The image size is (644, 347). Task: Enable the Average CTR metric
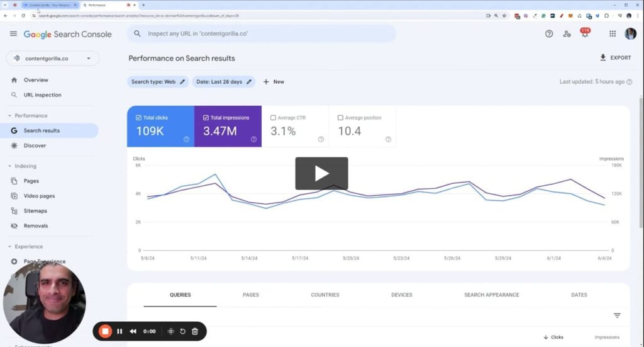273,118
